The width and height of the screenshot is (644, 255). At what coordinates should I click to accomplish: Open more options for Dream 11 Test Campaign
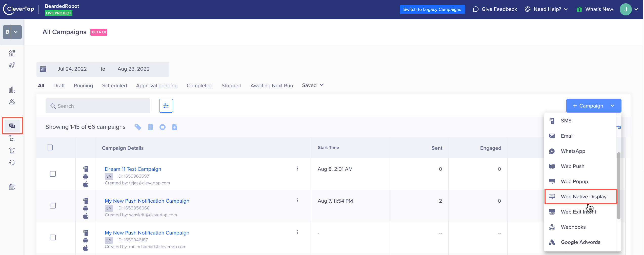point(297,169)
